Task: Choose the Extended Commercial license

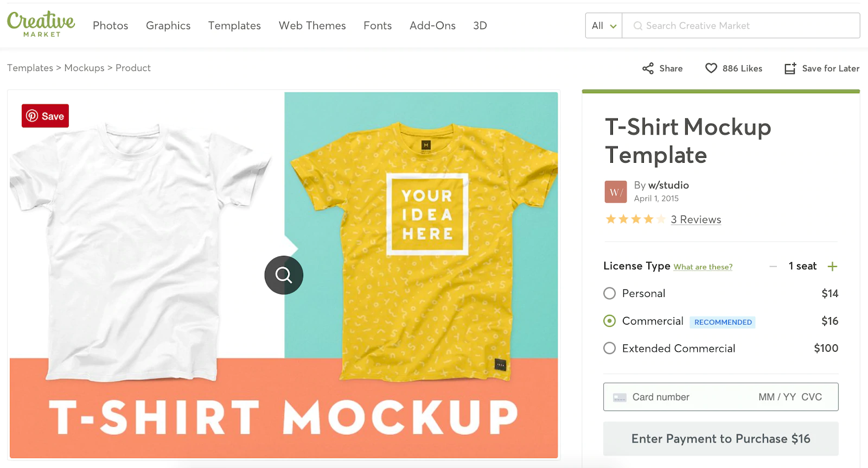Action: pyautogui.click(x=610, y=348)
